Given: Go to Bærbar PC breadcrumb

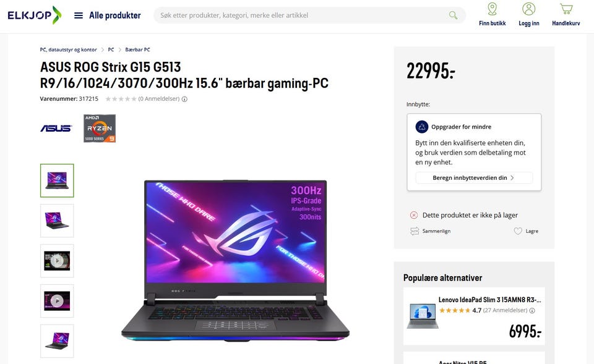Looking at the screenshot, I should pos(137,49).
